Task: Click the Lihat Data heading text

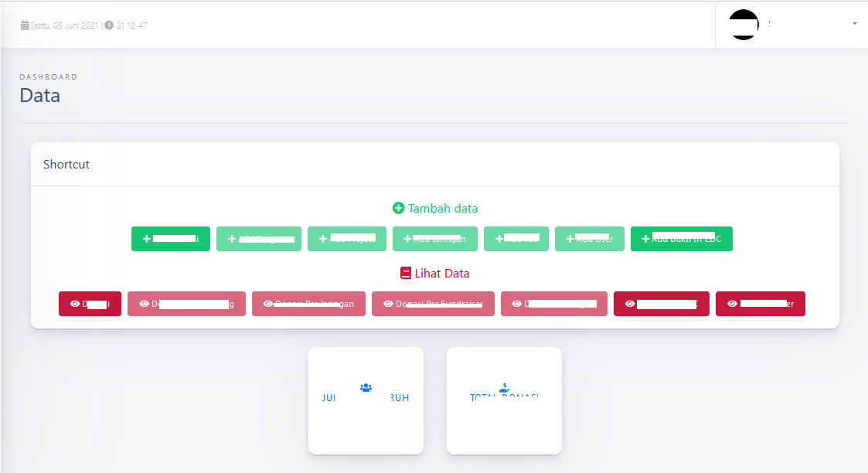Action: pyautogui.click(x=441, y=273)
